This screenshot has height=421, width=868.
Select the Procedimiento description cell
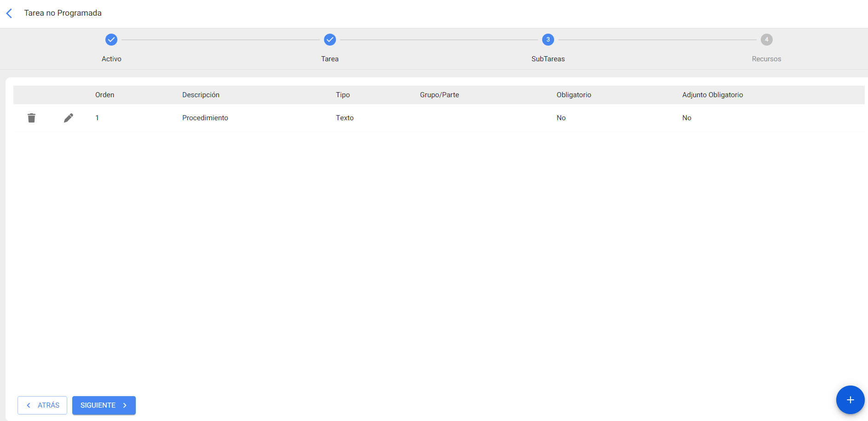205,118
